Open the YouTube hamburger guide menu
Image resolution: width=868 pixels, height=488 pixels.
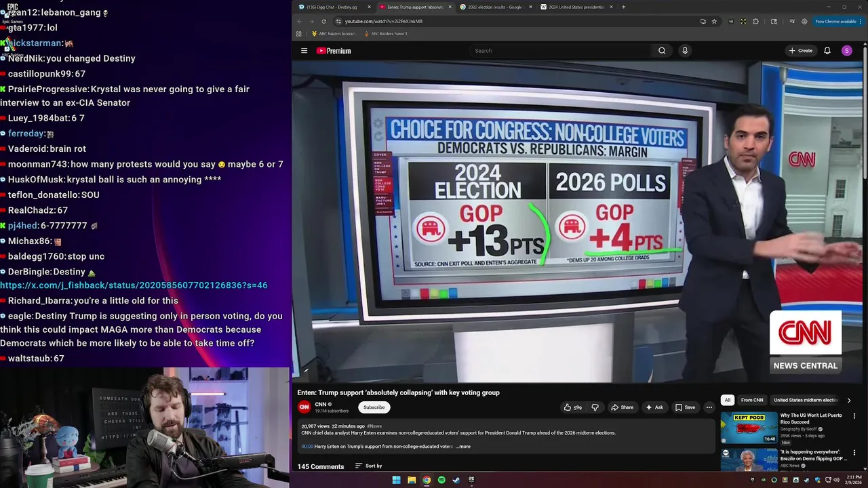[x=304, y=51]
